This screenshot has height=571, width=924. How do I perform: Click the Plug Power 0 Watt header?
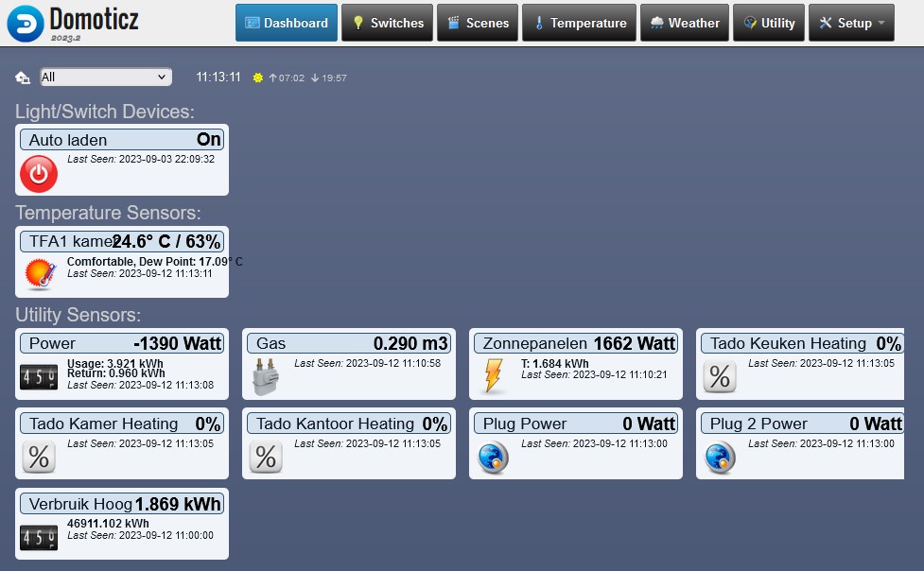(576, 424)
